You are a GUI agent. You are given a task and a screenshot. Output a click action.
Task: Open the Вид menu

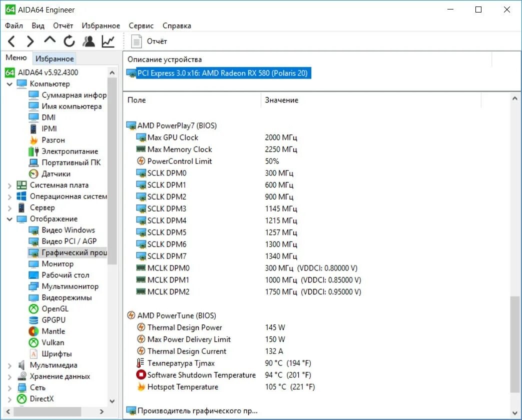coord(38,25)
